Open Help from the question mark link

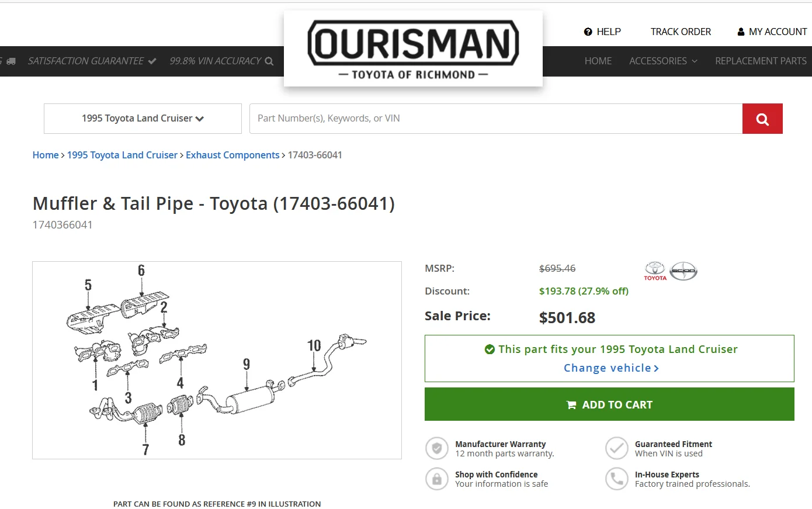pos(602,32)
